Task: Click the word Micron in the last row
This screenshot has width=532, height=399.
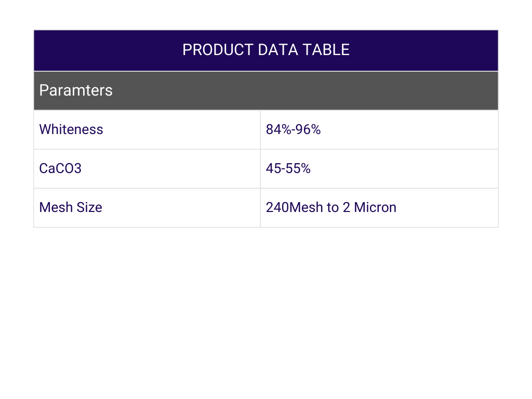Action: tap(375, 207)
